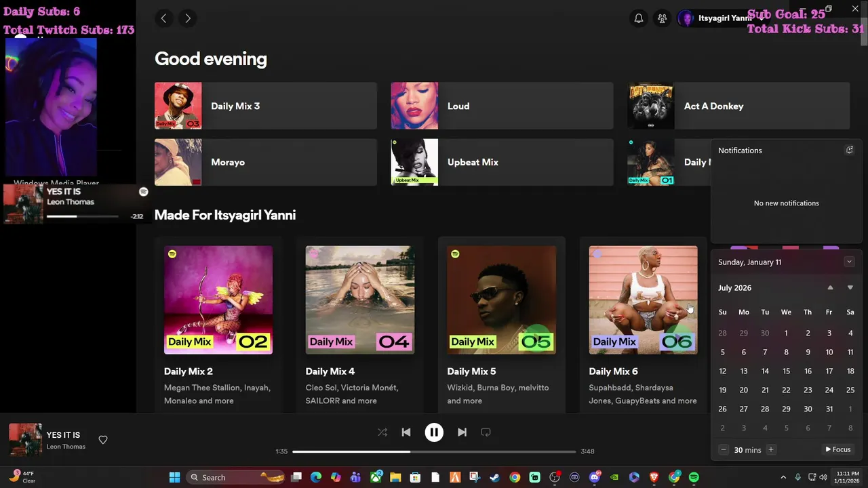Switch to Spotify from the taskbar
Viewport: 868px width, 488px height.
(x=694, y=477)
